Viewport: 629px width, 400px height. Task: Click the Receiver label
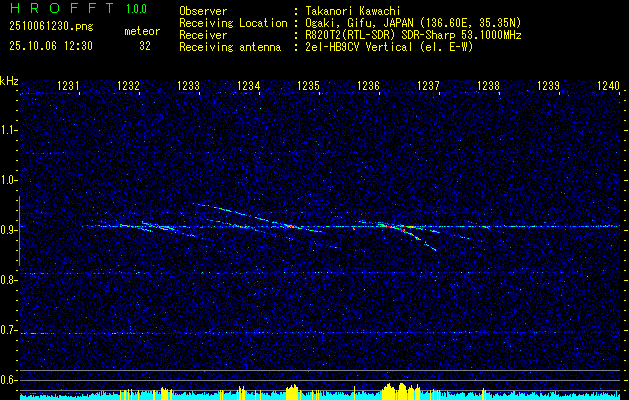[203, 35]
